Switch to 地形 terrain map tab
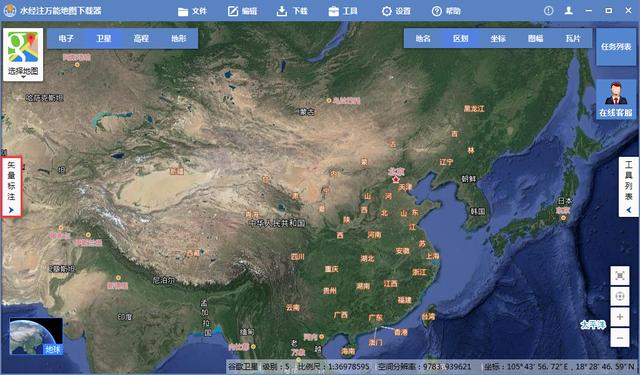Image resolution: width=640 pixels, height=375 pixels. (179, 38)
